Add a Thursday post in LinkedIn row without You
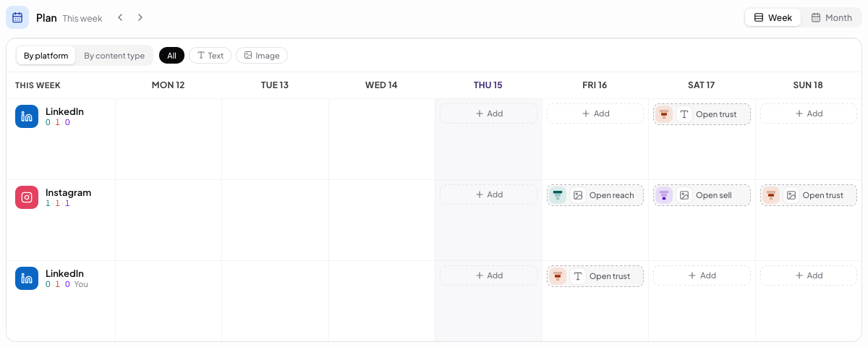Screen dimensions: 868x347 coord(488,113)
